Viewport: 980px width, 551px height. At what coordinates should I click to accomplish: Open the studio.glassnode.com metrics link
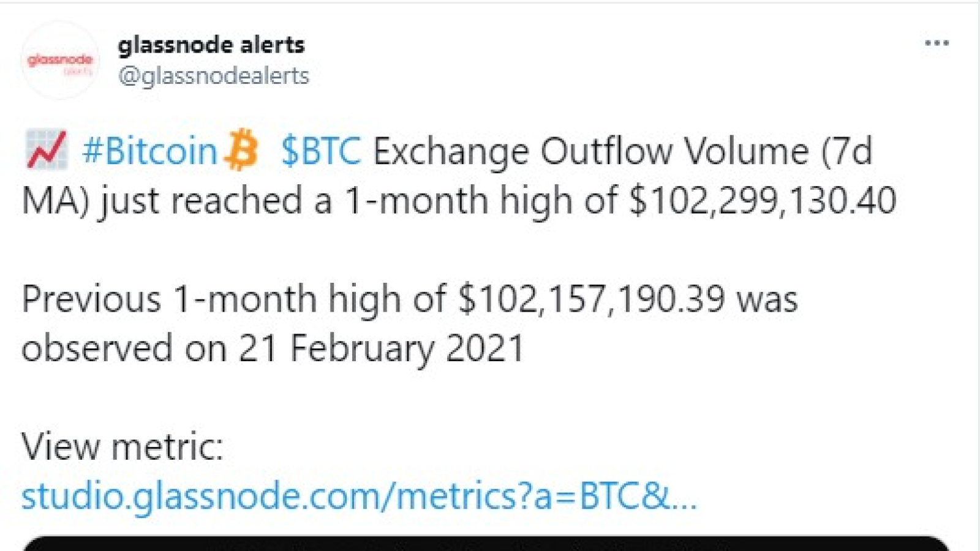[x=359, y=496]
